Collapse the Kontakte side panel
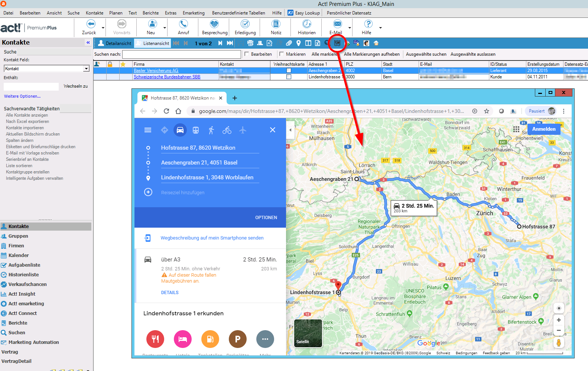The width and height of the screenshot is (588, 371). [x=88, y=42]
